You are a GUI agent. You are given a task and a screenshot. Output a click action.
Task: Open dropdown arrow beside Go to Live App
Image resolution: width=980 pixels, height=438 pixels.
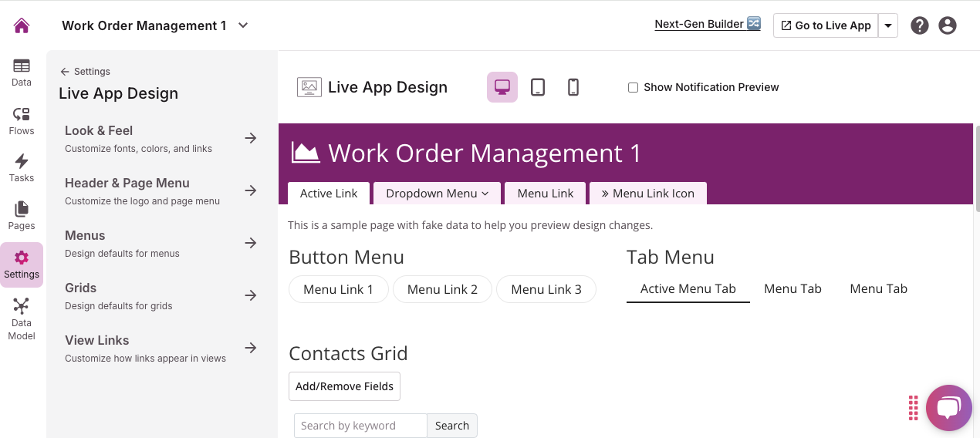[x=888, y=25]
